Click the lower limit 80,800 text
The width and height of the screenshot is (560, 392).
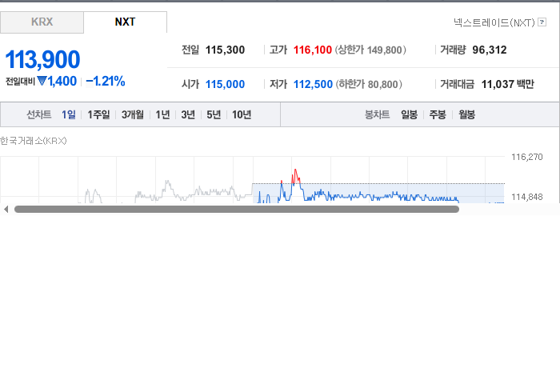(x=369, y=84)
